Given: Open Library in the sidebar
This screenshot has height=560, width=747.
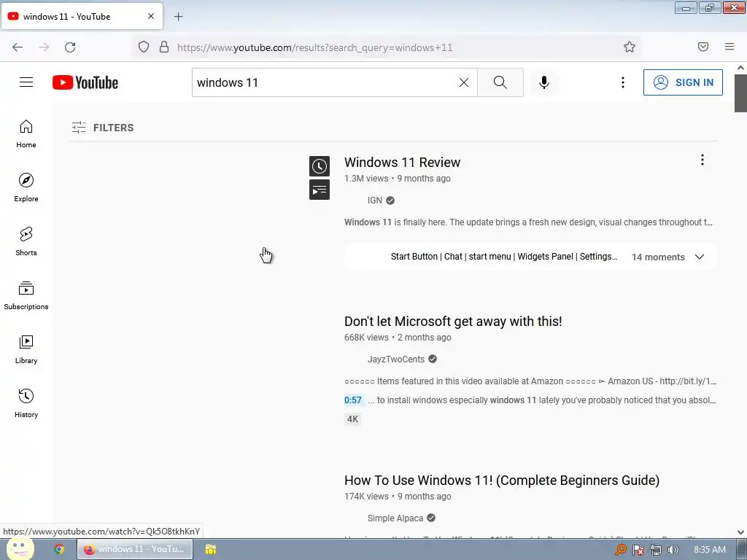Looking at the screenshot, I should pyautogui.click(x=26, y=349).
